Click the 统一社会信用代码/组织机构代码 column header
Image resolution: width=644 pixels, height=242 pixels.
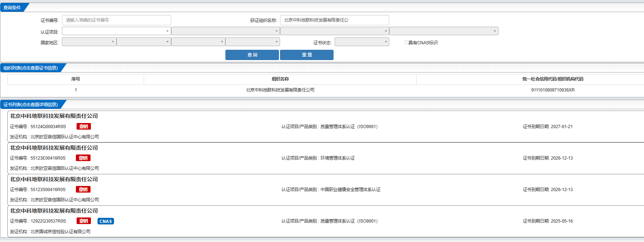coord(553,79)
